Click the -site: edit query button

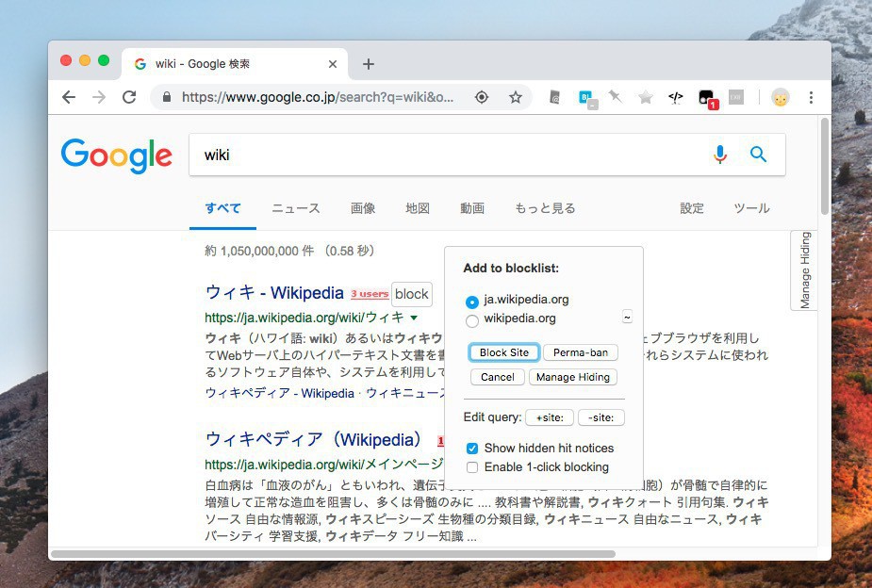pyautogui.click(x=601, y=417)
